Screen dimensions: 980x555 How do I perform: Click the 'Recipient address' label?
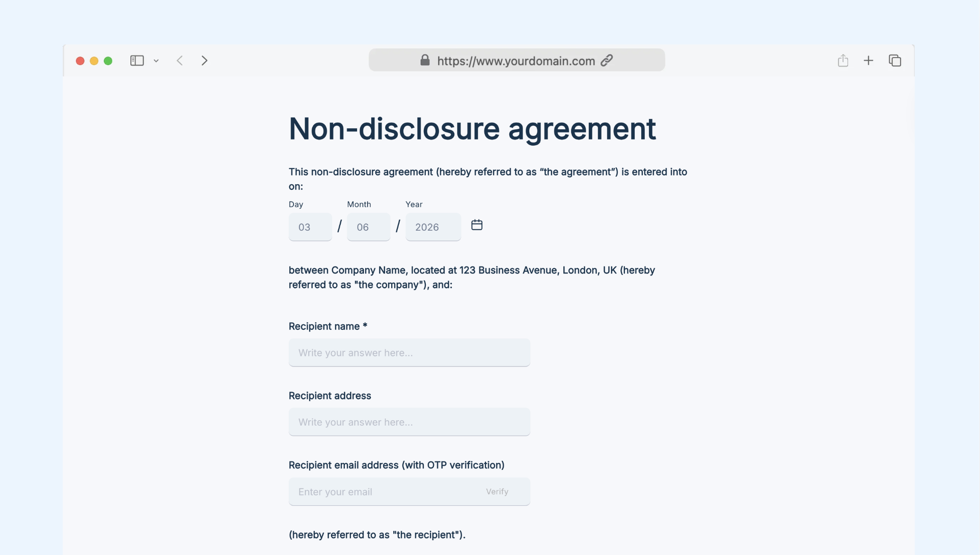[x=330, y=396]
